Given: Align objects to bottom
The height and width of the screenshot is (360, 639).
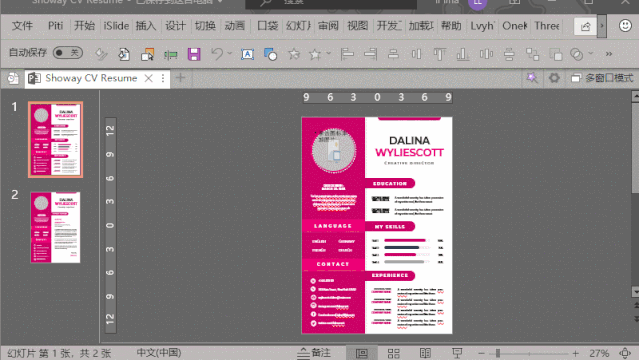Looking at the screenshot, I should [x=463, y=54].
